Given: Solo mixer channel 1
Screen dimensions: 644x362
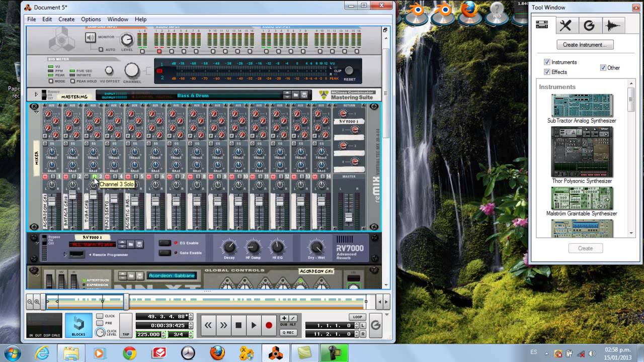Looking at the screenshot, I should click(52, 176).
